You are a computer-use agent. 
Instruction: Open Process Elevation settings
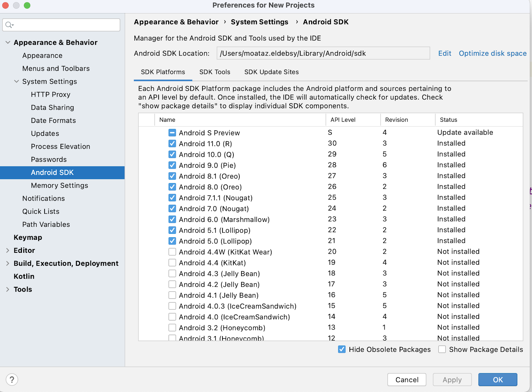click(61, 146)
